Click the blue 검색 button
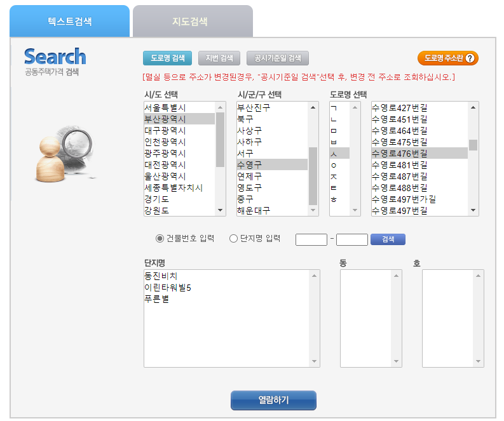Image resolution: width=504 pixels, height=421 pixels. (388, 239)
